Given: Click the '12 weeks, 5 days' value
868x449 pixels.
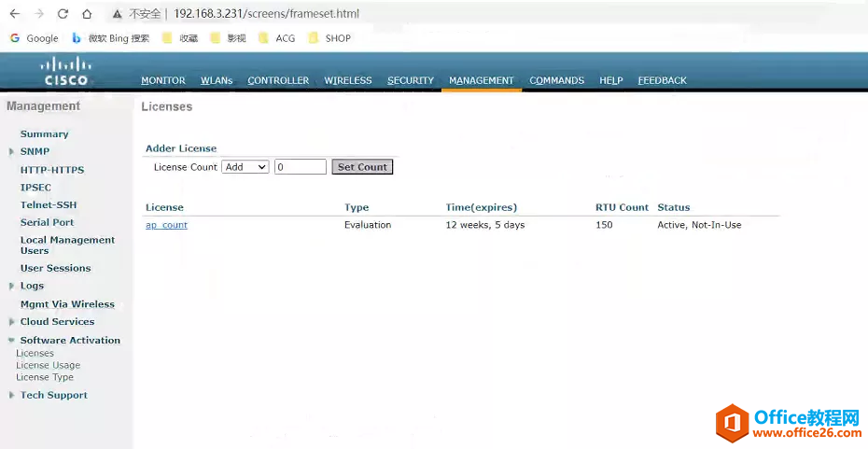Looking at the screenshot, I should (x=485, y=225).
